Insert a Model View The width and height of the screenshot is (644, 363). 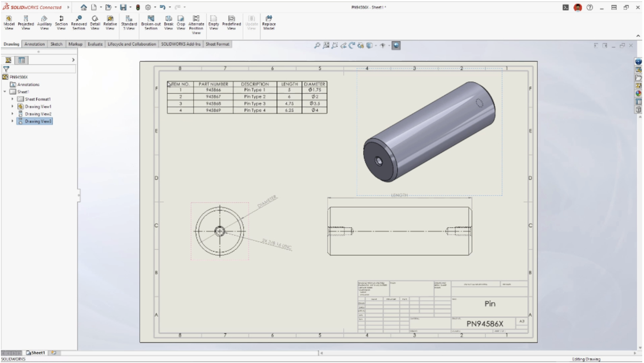click(8, 23)
